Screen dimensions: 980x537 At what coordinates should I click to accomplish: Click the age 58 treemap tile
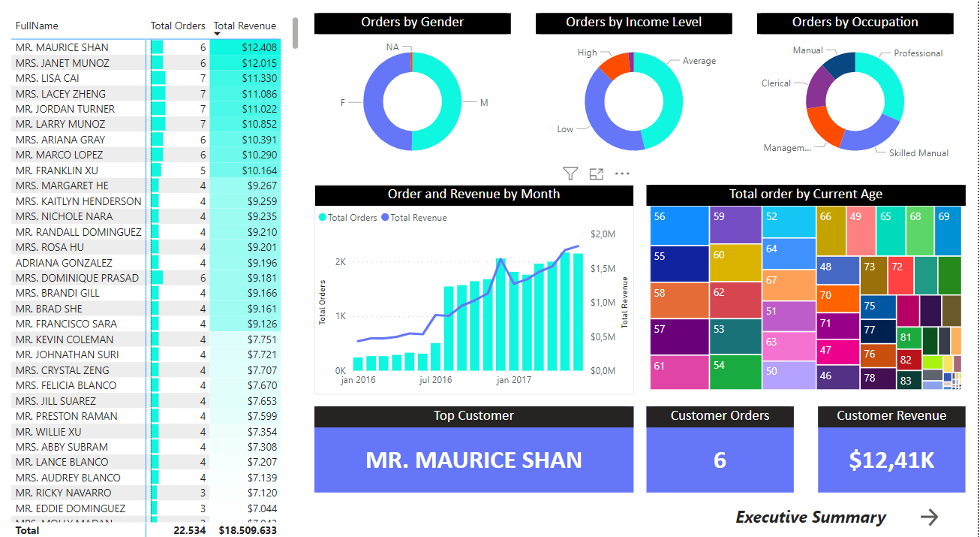coord(679,300)
